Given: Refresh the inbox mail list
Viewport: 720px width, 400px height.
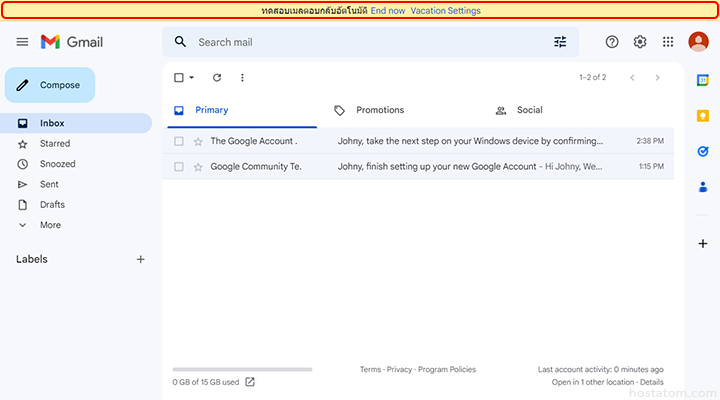Looking at the screenshot, I should (217, 78).
